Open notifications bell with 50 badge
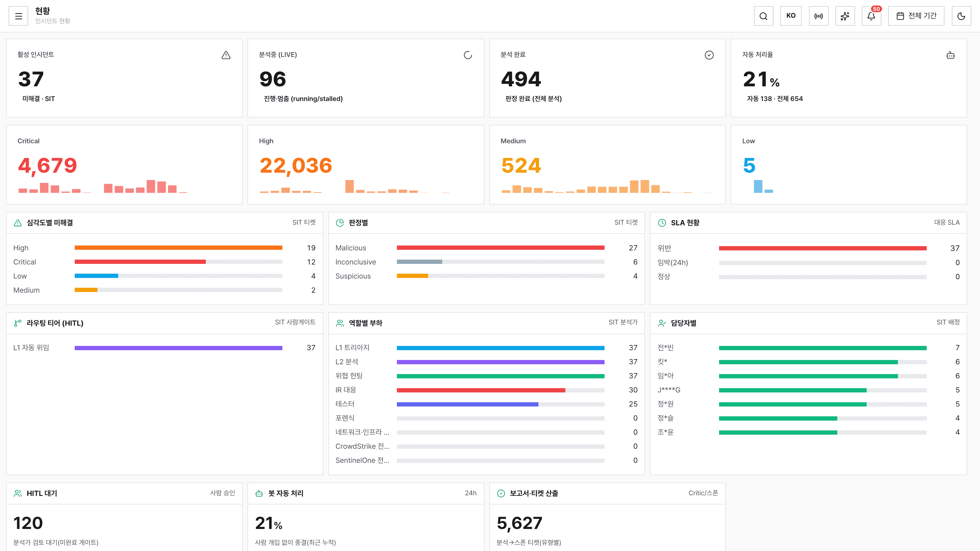This screenshot has width=980, height=551. coord(871,16)
